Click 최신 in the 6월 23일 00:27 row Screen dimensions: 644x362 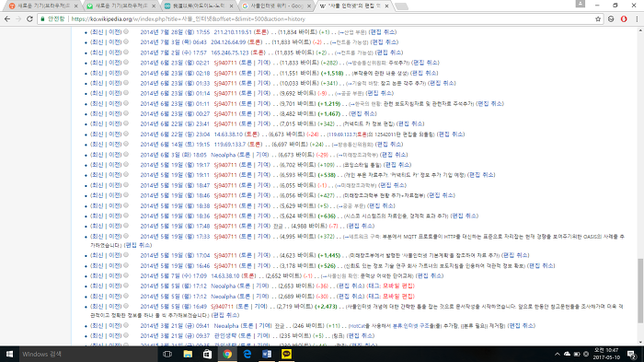(98, 113)
